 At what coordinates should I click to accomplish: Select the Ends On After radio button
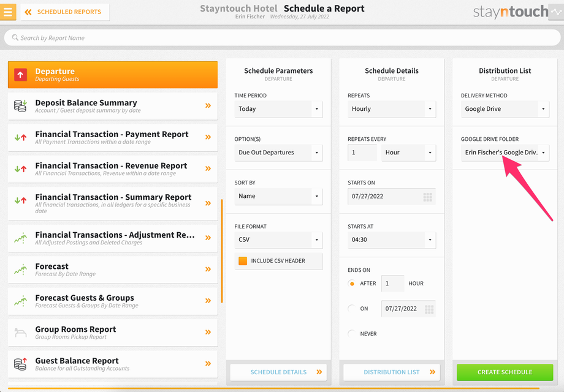[352, 284]
